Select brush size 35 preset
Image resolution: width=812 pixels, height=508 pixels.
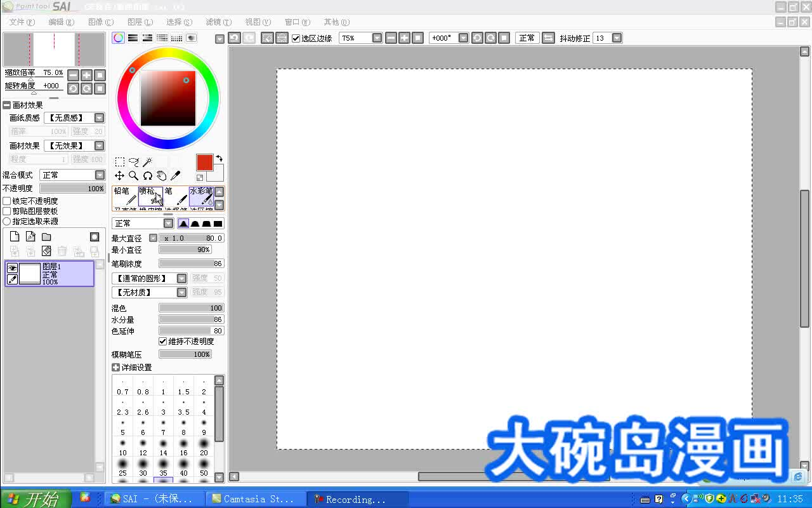point(163,468)
